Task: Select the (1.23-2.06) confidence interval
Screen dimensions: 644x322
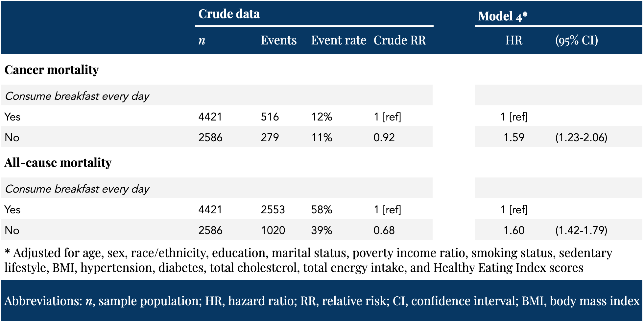Action: 581,137
